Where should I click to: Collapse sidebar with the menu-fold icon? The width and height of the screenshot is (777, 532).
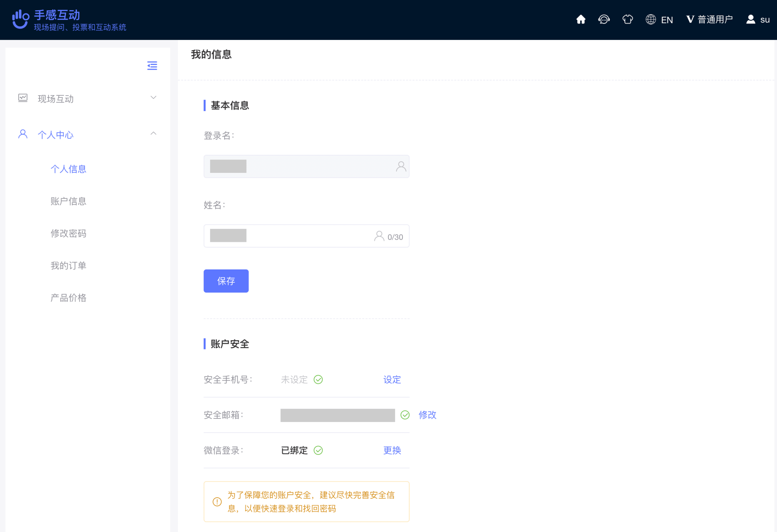pos(152,66)
